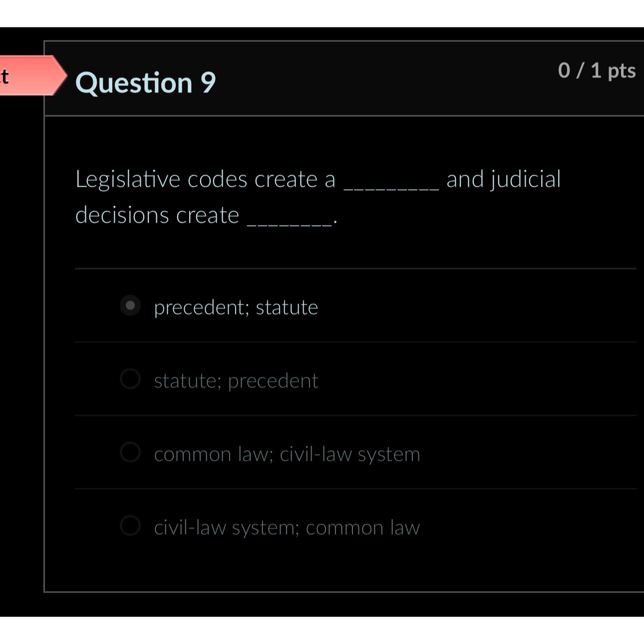The image size is (644, 644).
Task: Click the empty circle beside 'statute; precedent'
Action: pos(131,380)
